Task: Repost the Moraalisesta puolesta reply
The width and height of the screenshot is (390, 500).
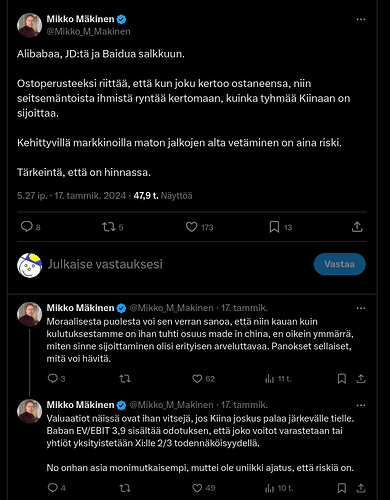Action: [x=125, y=379]
